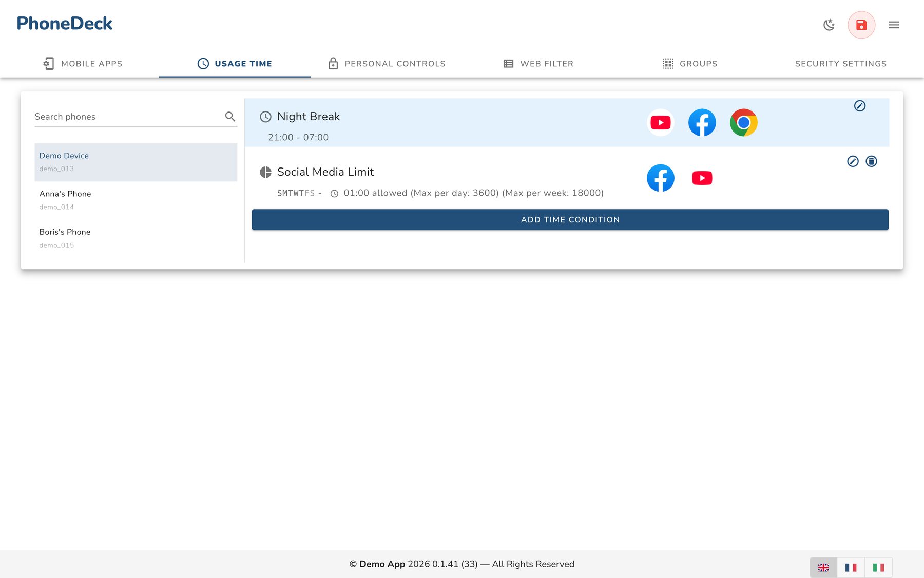Click the red save icon button
Image resolution: width=924 pixels, height=578 pixels.
[x=861, y=25]
